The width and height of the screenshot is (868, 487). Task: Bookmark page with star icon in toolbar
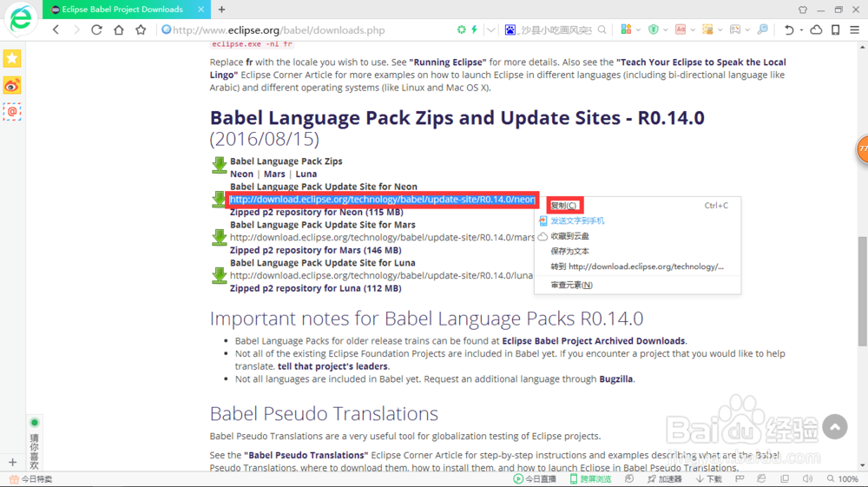point(141,30)
